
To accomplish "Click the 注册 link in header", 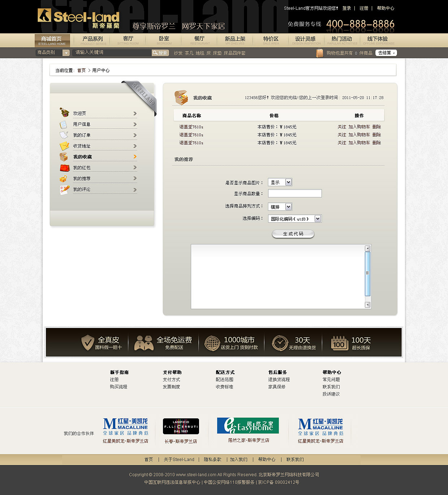I will coord(364,8).
